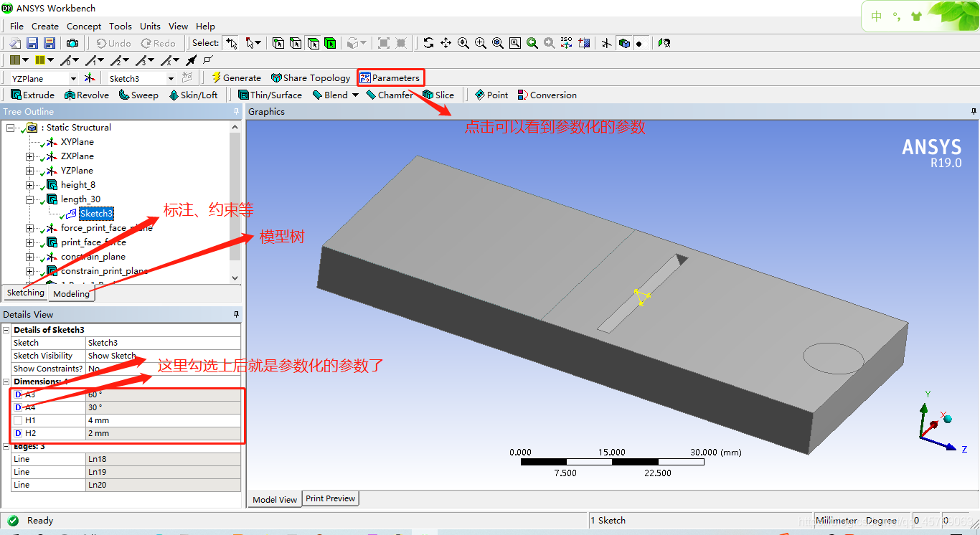This screenshot has width=980, height=535.
Task: Open the Create menu
Action: [45, 26]
